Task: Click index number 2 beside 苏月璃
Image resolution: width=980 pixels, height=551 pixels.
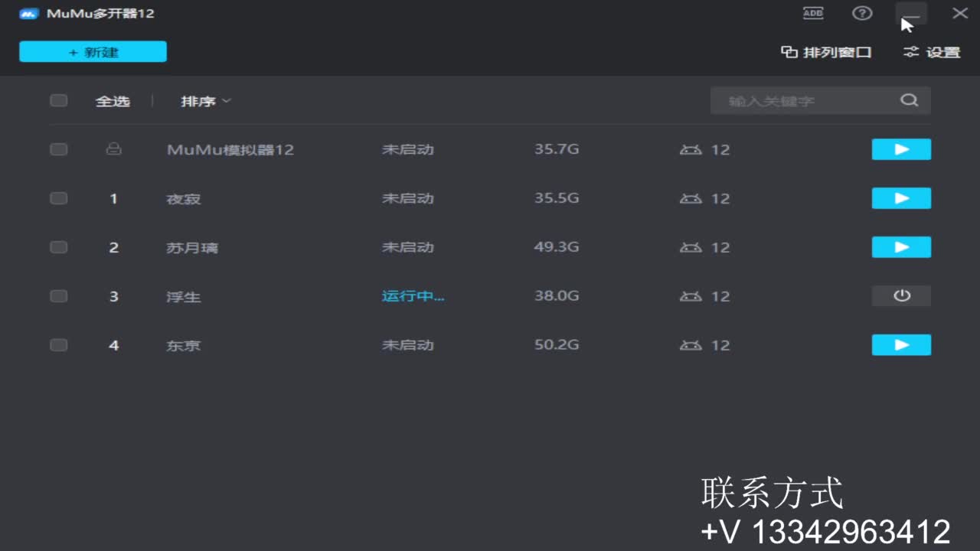Action: point(114,248)
